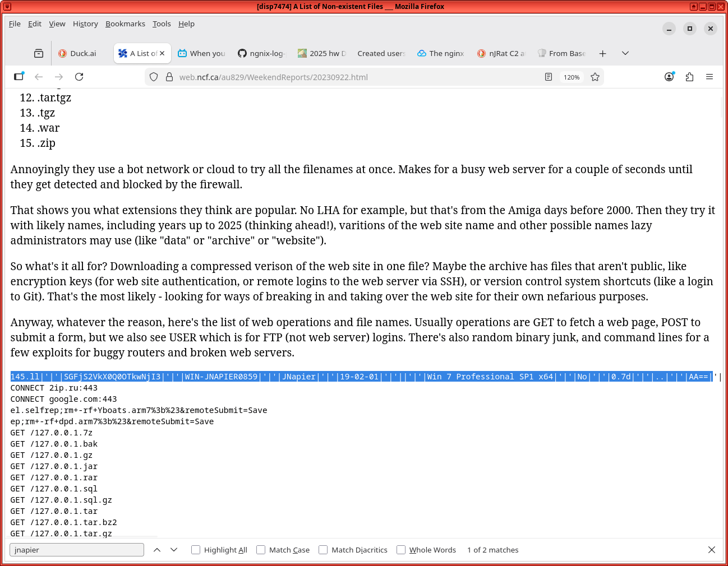The height and width of the screenshot is (566, 728).
Task: Enable the Match Diacritics checkbox
Action: click(x=323, y=550)
